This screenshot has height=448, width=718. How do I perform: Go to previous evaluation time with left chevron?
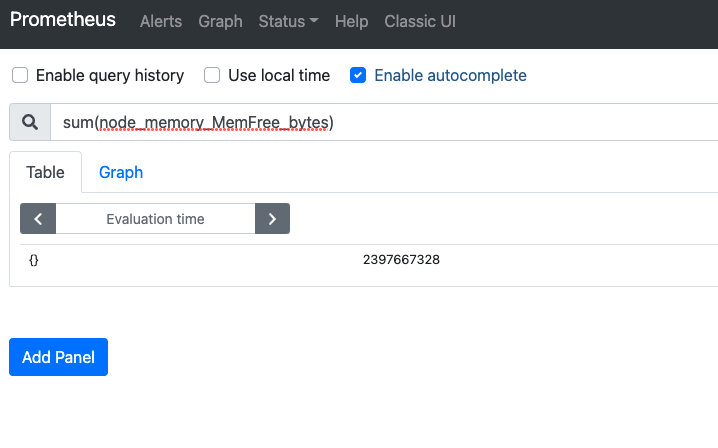point(38,219)
